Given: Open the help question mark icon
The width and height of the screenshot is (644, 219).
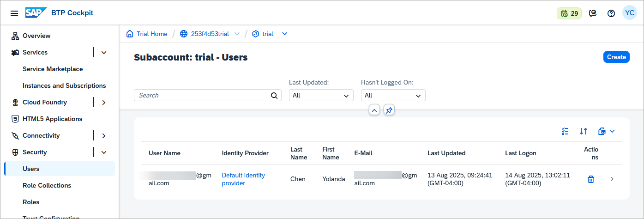Looking at the screenshot, I should (611, 13).
